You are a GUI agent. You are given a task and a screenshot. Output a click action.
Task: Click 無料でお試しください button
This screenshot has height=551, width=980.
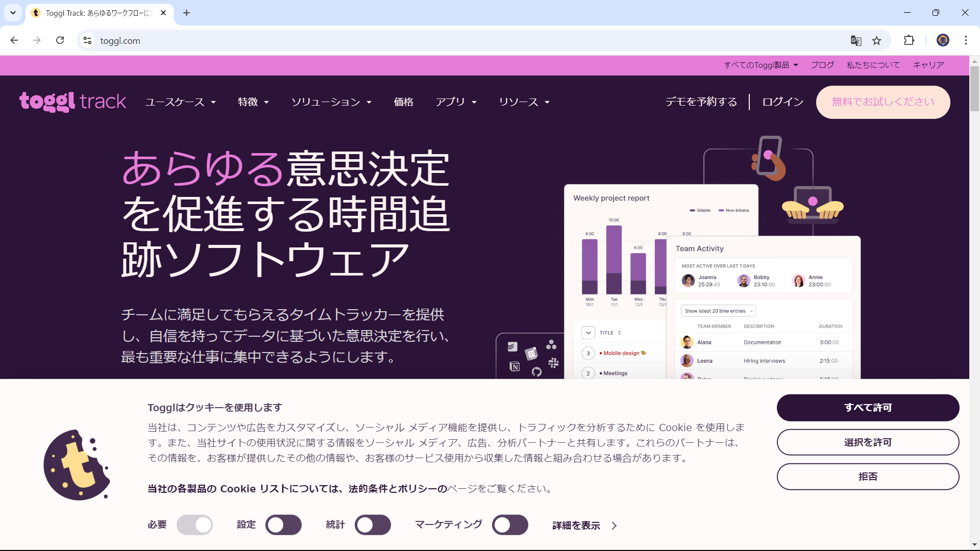click(x=883, y=102)
